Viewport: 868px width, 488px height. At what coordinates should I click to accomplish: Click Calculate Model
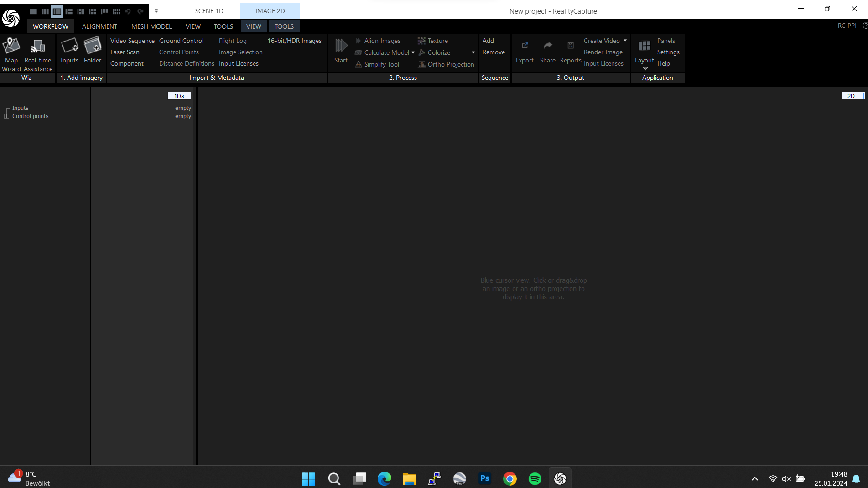click(x=382, y=52)
